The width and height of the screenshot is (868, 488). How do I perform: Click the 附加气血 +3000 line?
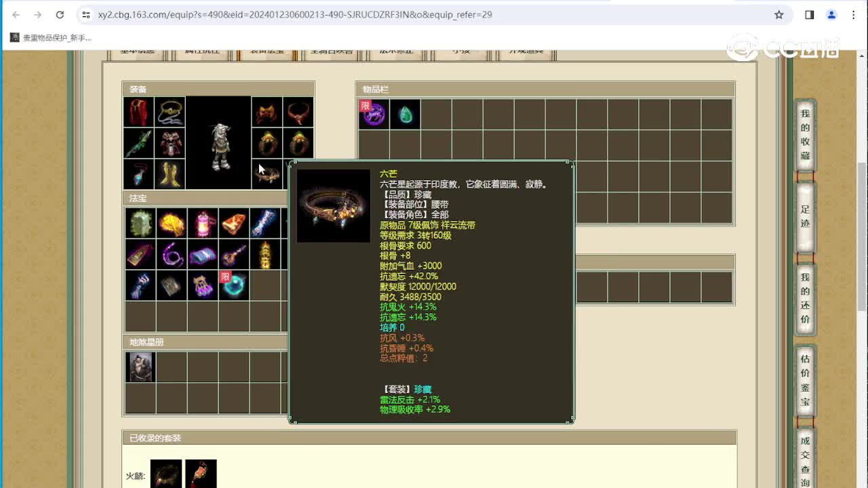(x=411, y=266)
